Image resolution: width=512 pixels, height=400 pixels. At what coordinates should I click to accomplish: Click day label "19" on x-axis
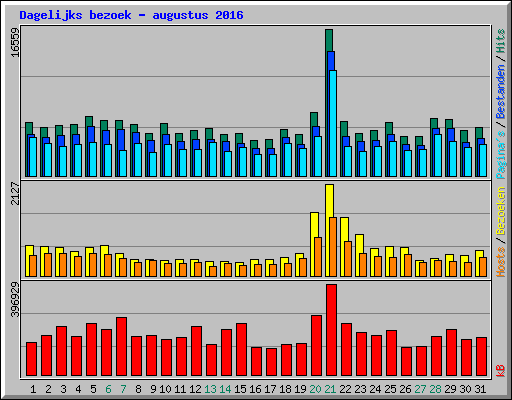click(x=300, y=389)
